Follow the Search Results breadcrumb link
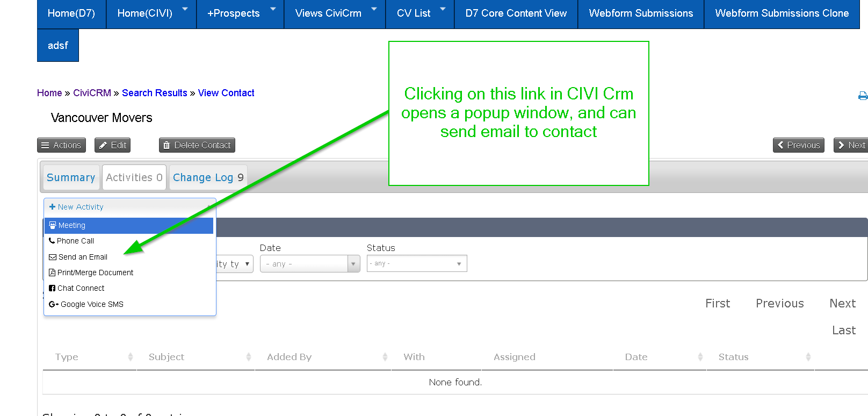 point(155,93)
